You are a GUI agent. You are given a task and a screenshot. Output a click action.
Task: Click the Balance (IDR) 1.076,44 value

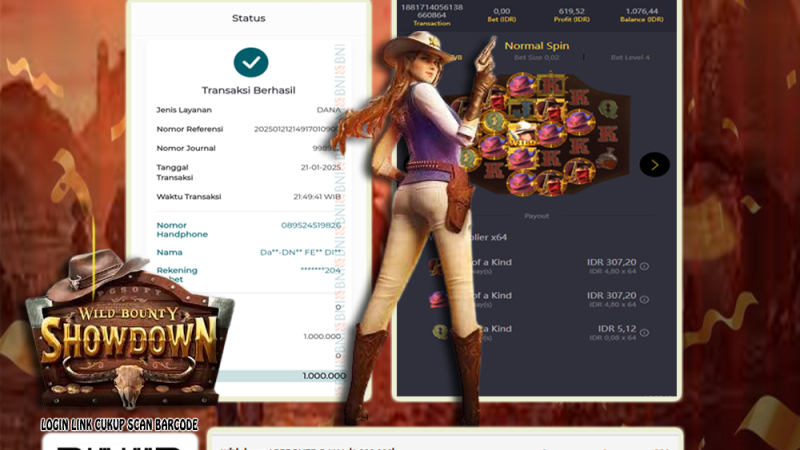pos(642,11)
